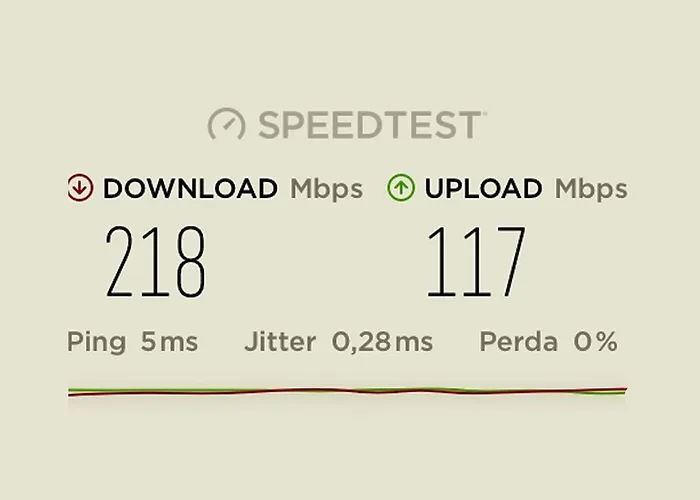Click the trademark symbol after SPEEDTEST
The width and height of the screenshot is (700, 500).
(x=484, y=112)
